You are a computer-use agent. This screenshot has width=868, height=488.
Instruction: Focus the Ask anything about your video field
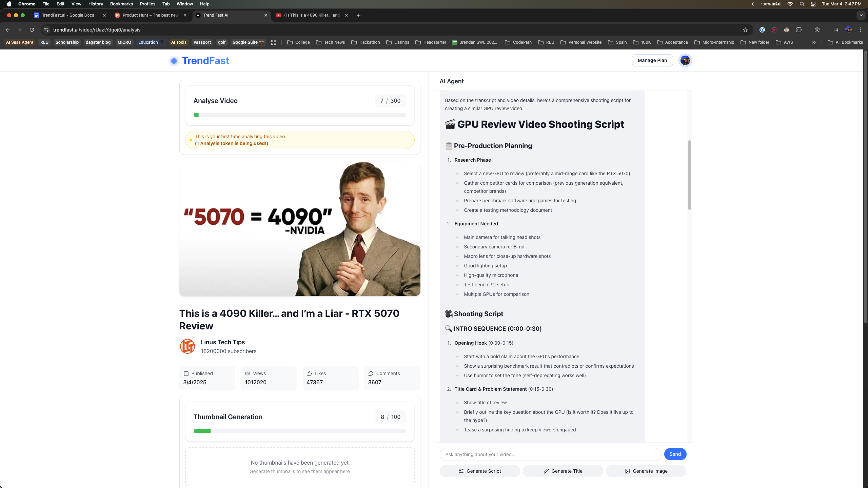pyautogui.click(x=550, y=454)
